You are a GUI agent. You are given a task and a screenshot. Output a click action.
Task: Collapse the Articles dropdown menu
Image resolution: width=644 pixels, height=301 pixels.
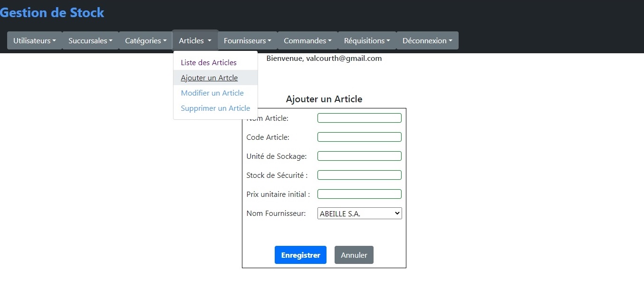tap(195, 40)
